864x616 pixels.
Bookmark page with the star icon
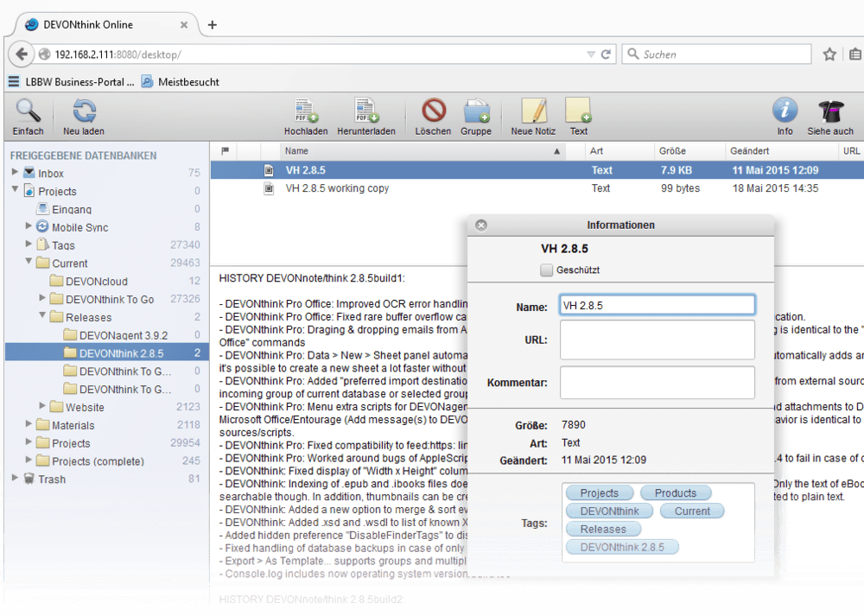[x=829, y=54]
